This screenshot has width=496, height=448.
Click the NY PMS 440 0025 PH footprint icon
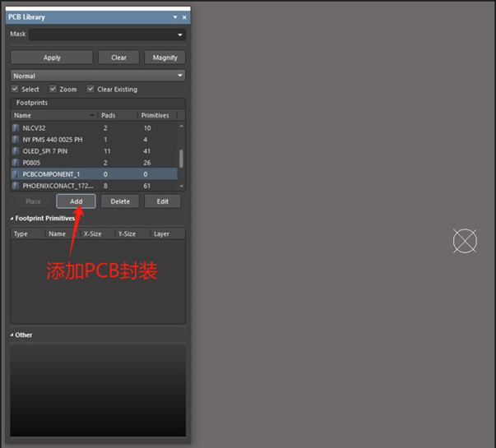pyautogui.click(x=15, y=140)
